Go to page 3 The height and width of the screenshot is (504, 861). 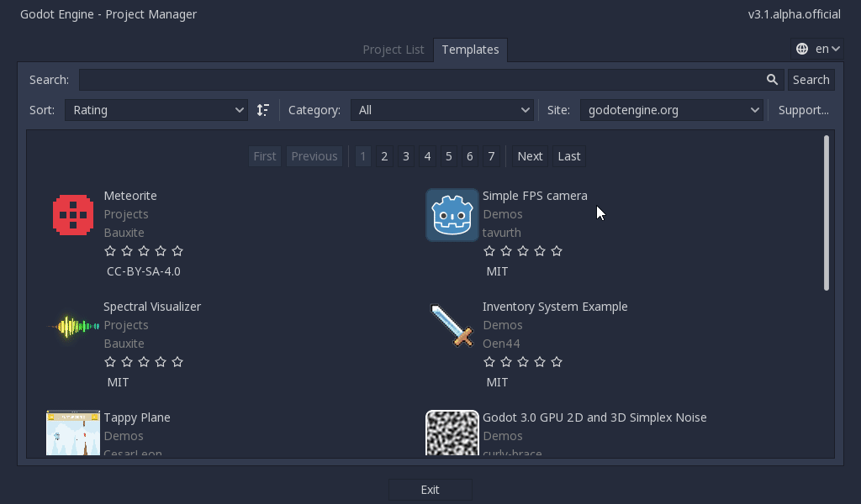click(406, 156)
